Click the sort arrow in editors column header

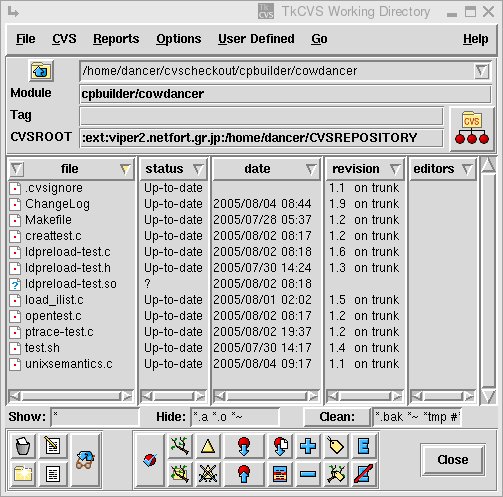click(467, 169)
